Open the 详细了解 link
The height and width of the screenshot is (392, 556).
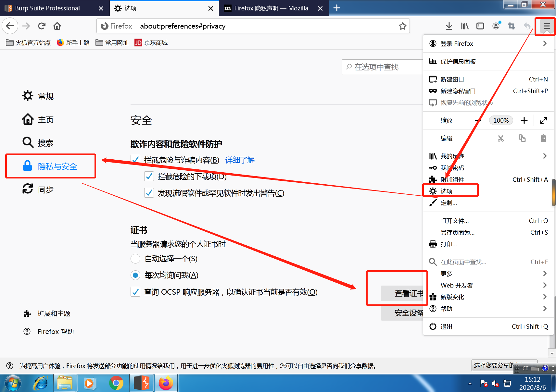[239, 160]
